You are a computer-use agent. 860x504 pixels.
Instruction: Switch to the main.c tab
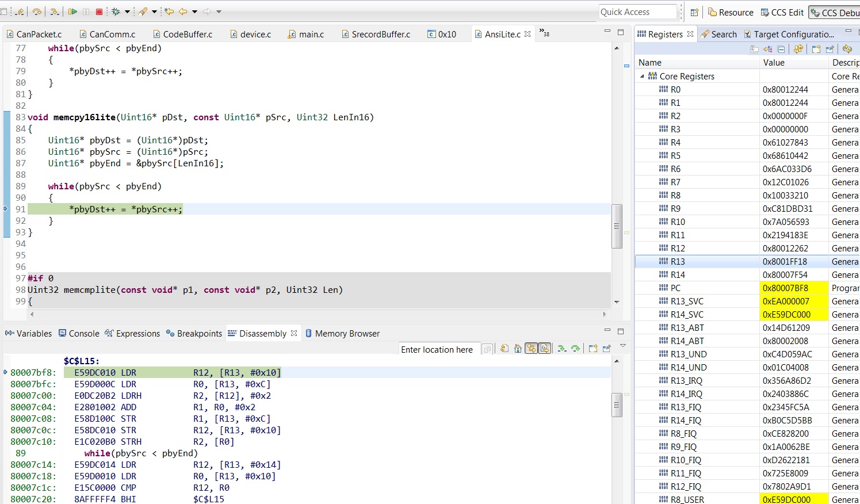point(306,34)
